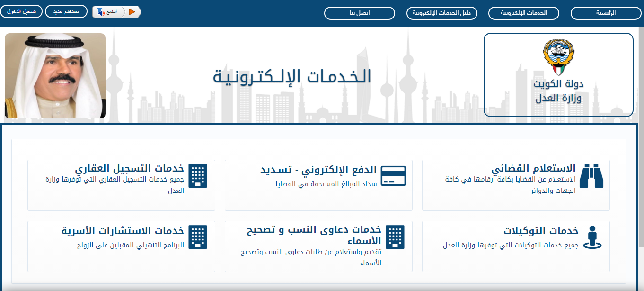Screen dimensions: 644x291
Task: Open the خدمات الاستشارات الأسرية heading
Action: point(123,231)
